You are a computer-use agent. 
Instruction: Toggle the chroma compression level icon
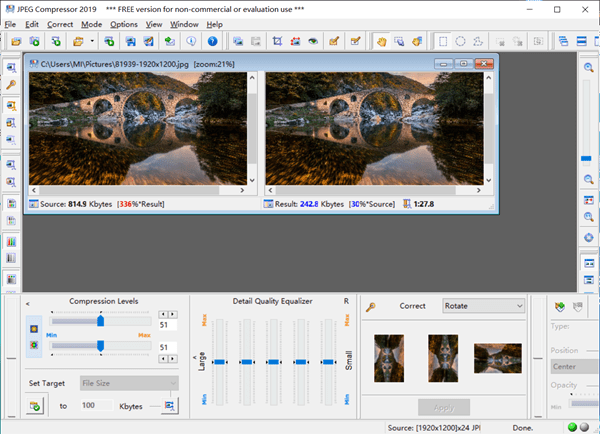tap(34, 345)
